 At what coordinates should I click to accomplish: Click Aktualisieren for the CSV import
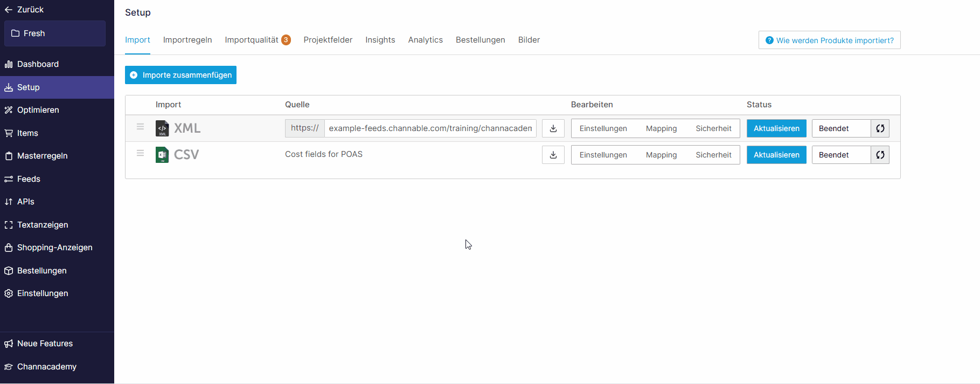(x=776, y=155)
